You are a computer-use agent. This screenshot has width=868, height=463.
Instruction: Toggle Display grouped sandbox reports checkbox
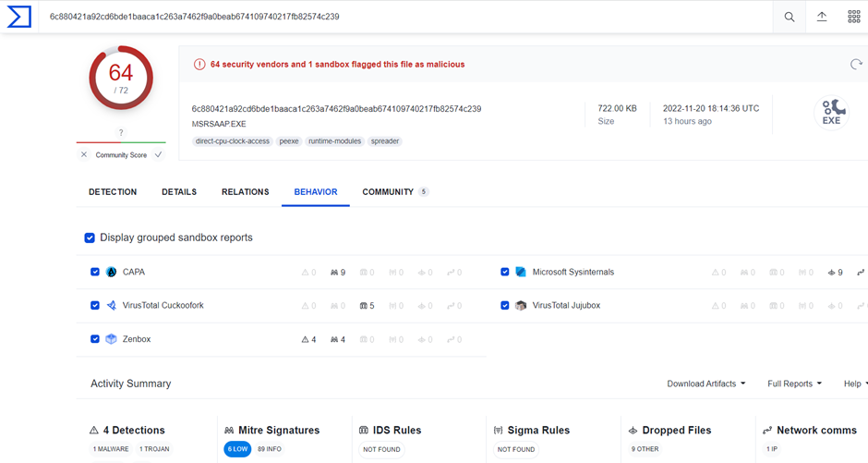click(90, 238)
